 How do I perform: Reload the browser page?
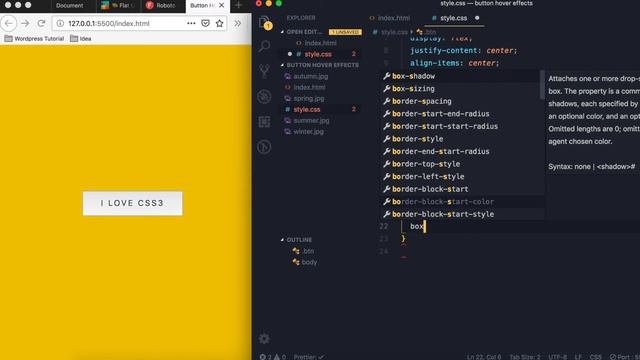(41, 23)
